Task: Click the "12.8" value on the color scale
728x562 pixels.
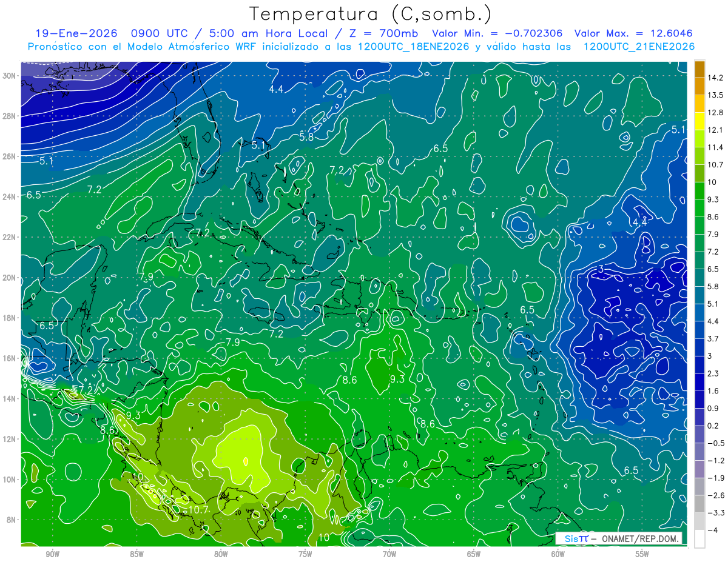Action: [x=715, y=113]
